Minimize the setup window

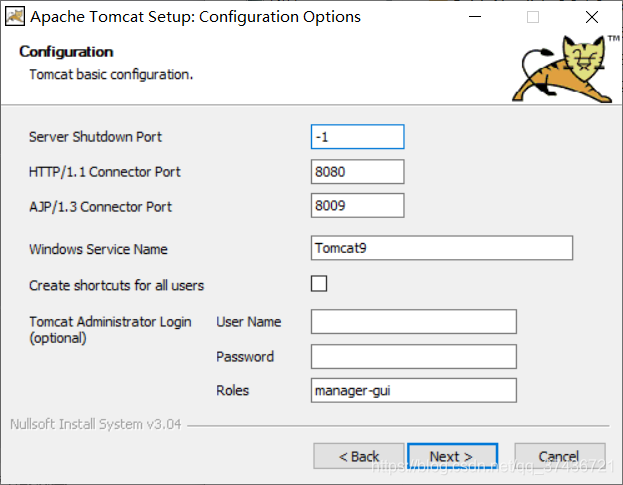click(475, 17)
